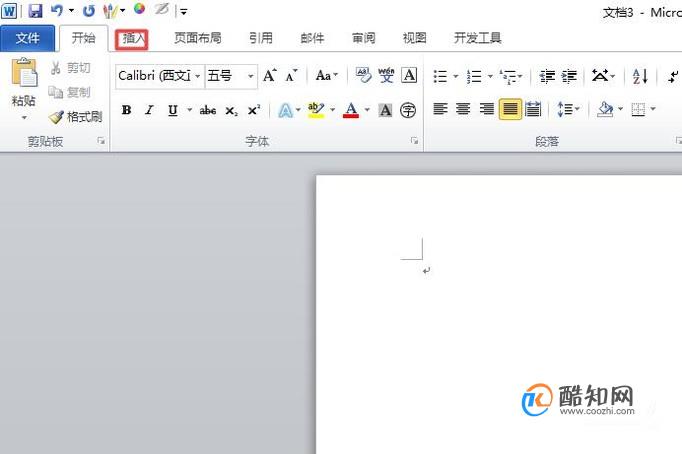Open the 审阅 (Review) tab
This screenshot has width=682, height=454.
tap(364, 38)
